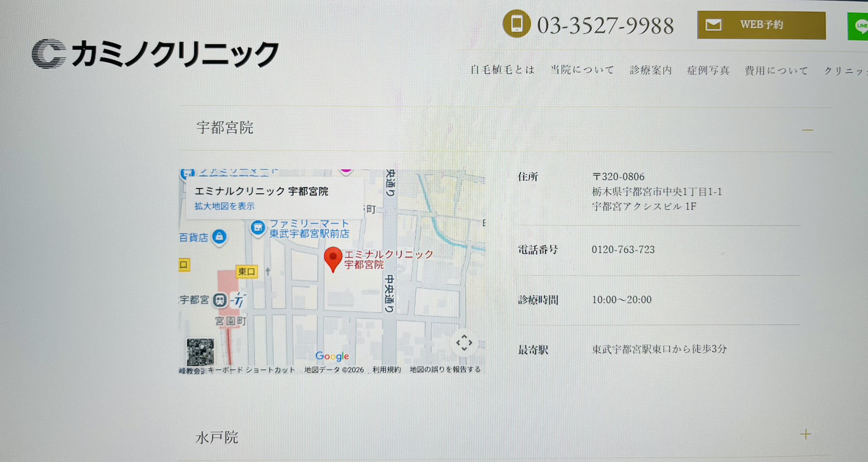Click the red map pin marker
This screenshot has height=462, width=868.
pyautogui.click(x=333, y=259)
